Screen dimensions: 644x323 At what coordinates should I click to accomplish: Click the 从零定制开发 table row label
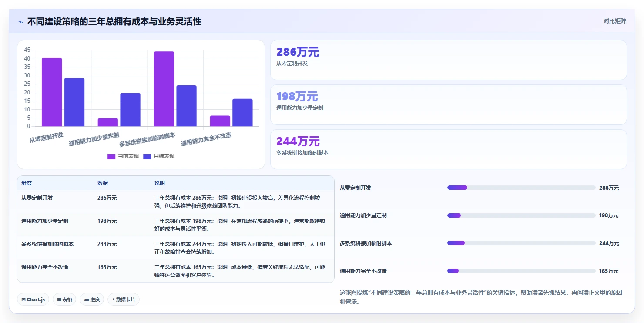37,198
